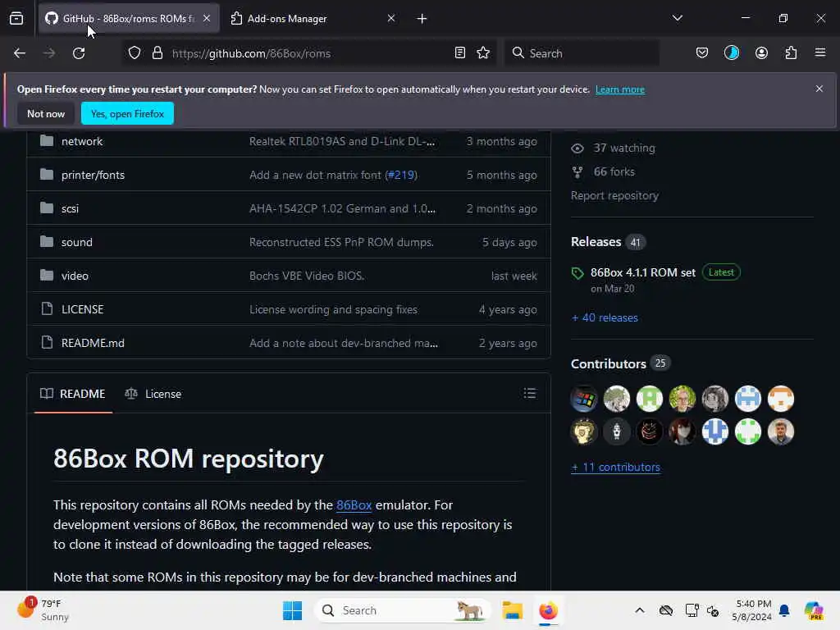Click the display/network tray icon

point(692,610)
